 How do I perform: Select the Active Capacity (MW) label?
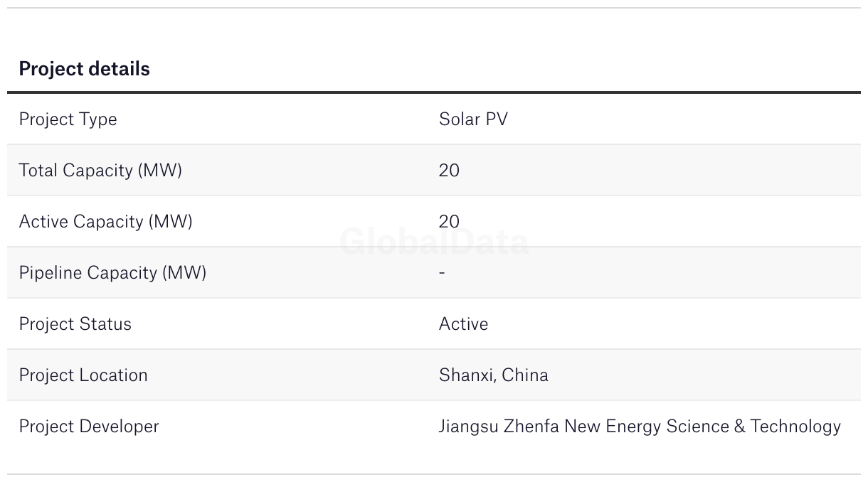105,222
